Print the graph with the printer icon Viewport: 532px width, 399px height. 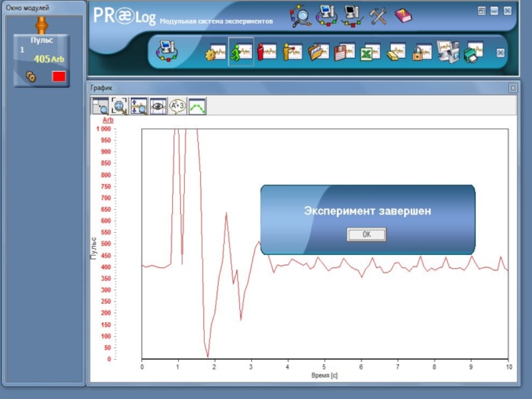(473, 52)
